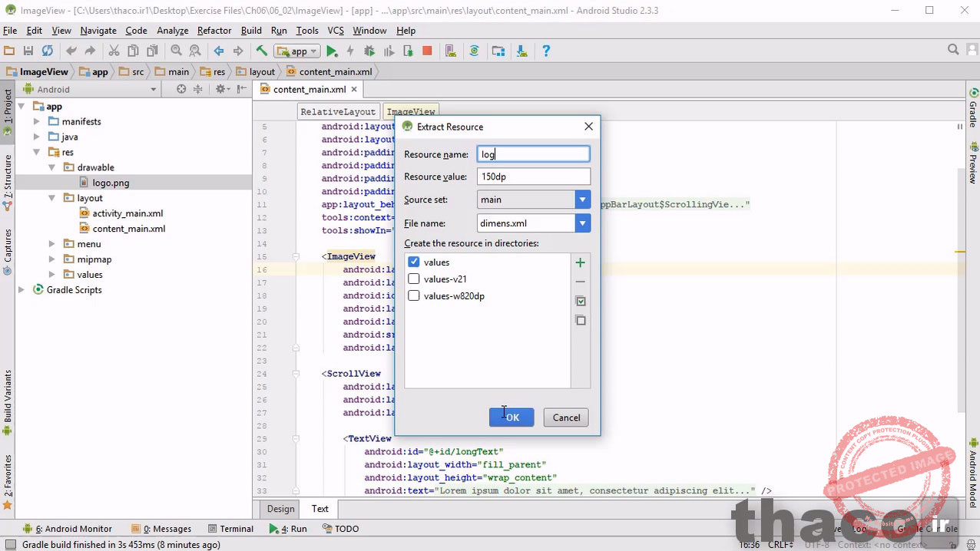Open the Source set dropdown
Image resolution: width=980 pixels, height=551 pixels.
click(581, 200)
